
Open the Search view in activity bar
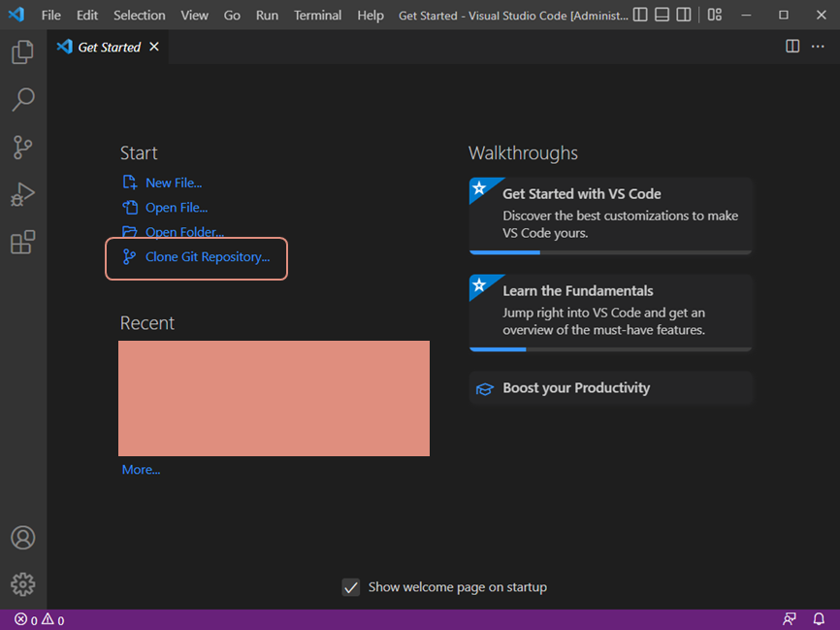(x=22, y=100)
